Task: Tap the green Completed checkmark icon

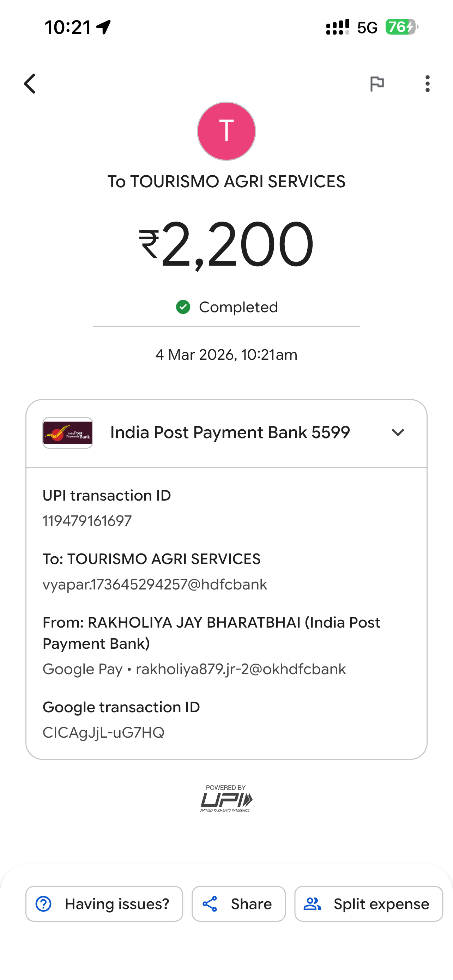Action: click(x=183, y=307)
